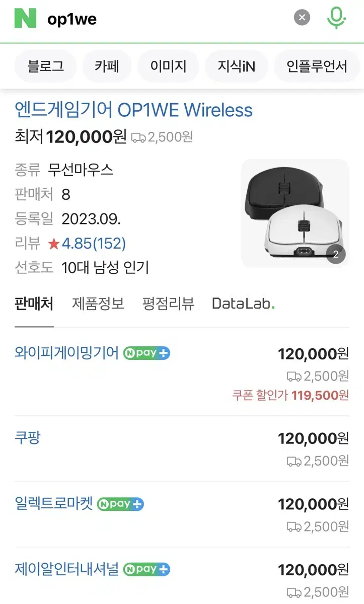The image size is (364, 604).
Task: Tap the image count badge on thumbnail
Action: pos(336,254)
